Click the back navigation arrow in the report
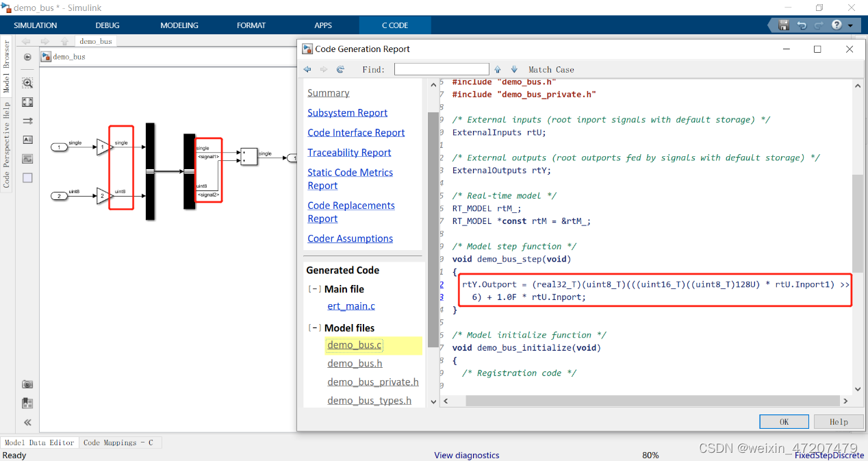868x461 pixels. (x=307, y=69)
